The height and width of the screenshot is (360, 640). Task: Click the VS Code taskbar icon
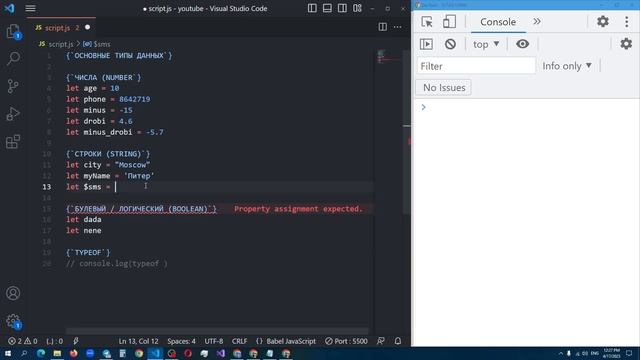tap(155, 353)
